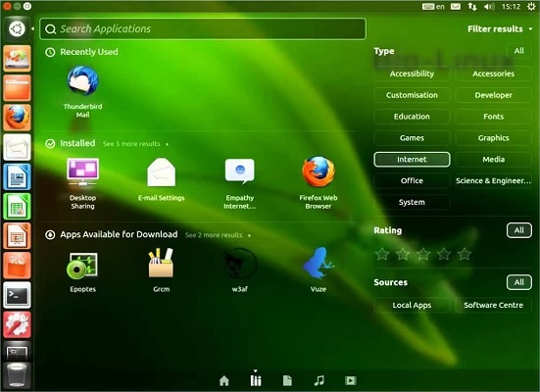Click All button for Sources filter
The width and height of the screenshot is (540, 392).
519,282
